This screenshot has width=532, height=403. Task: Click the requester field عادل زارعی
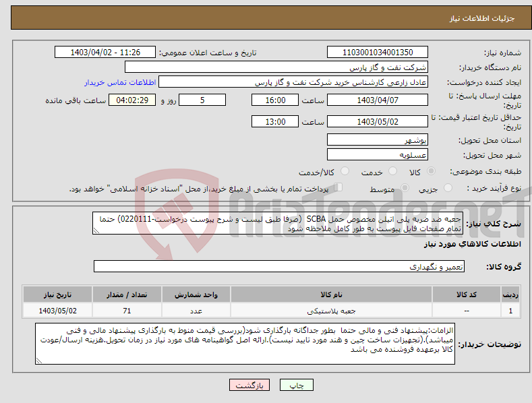point(293,82)
